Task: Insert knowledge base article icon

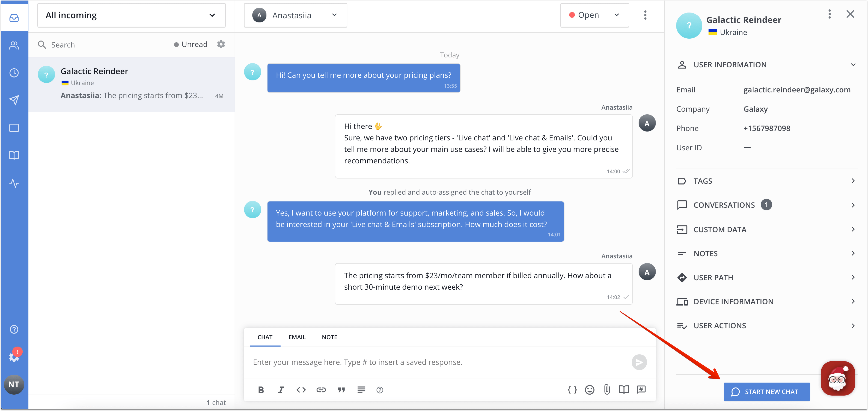Action: click(624, 390)
